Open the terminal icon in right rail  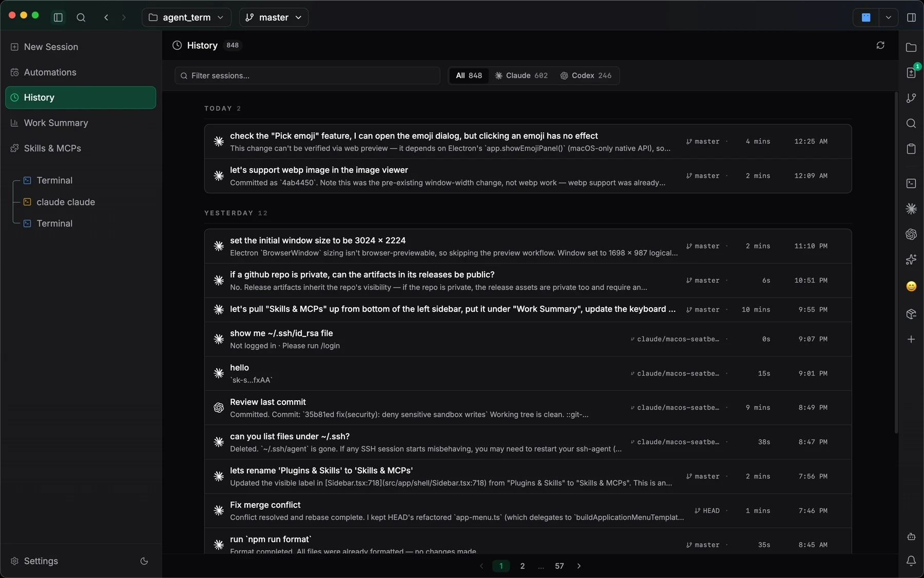[911, 183]
